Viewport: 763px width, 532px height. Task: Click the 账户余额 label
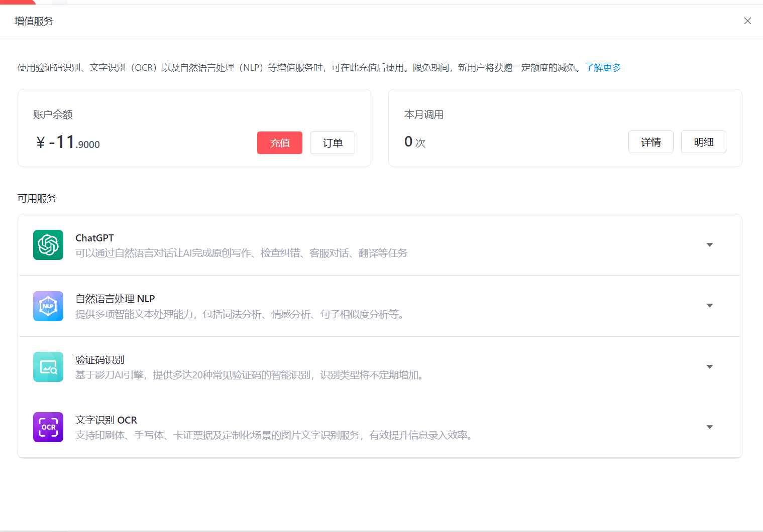53,115
